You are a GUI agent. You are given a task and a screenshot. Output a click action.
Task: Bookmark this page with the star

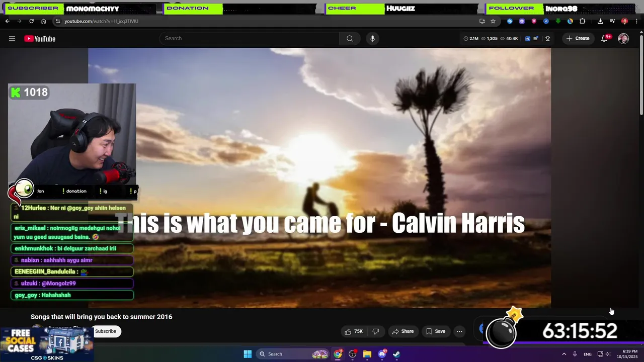[493, 21]
